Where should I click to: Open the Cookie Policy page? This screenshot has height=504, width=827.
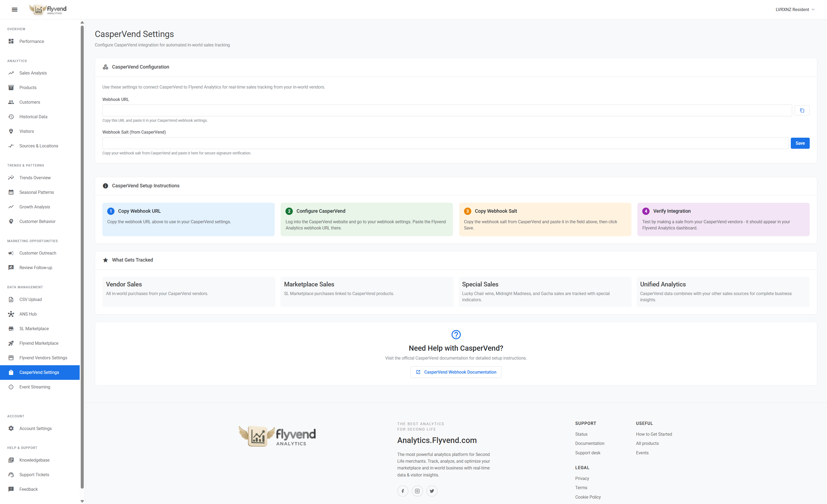pyautogui.click(x=588, y=497)
